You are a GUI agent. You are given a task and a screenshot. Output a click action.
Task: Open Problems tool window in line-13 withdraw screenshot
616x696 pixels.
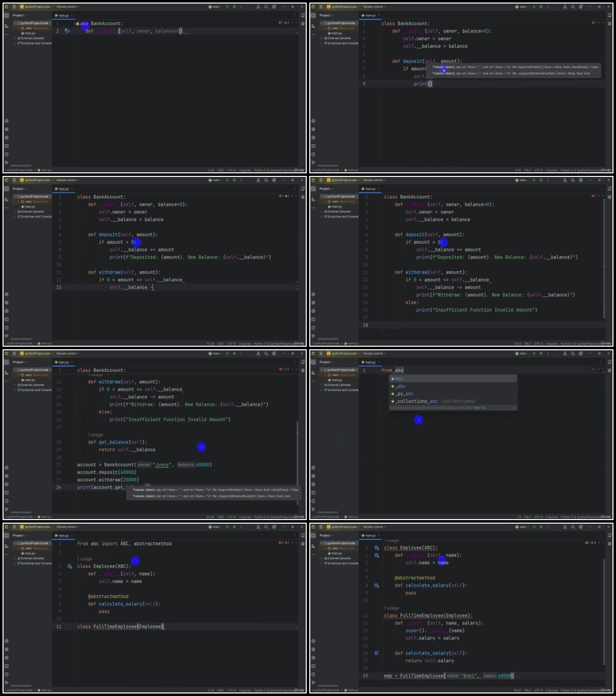coord(7,327)
